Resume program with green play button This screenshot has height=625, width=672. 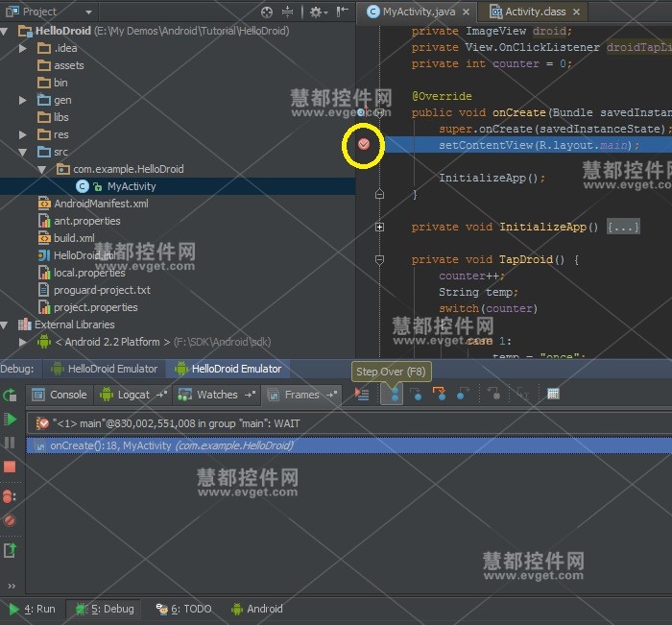[x=10, y=419]
